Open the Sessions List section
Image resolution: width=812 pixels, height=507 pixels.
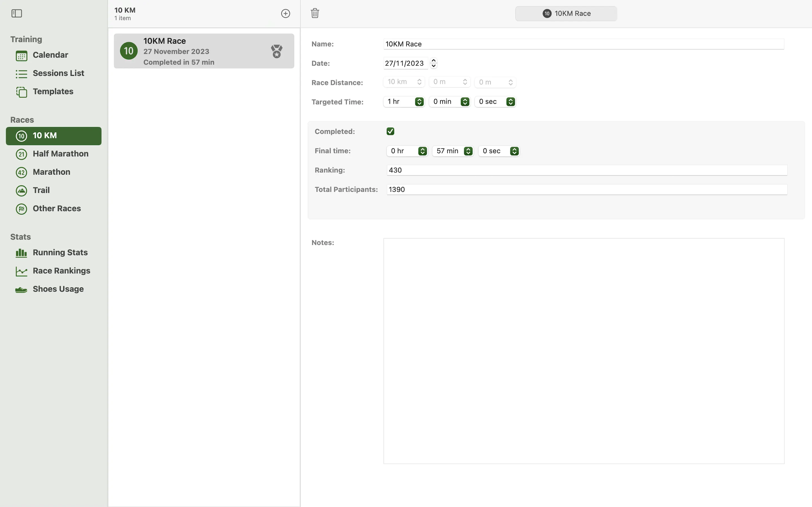click(x=58, y=73)
